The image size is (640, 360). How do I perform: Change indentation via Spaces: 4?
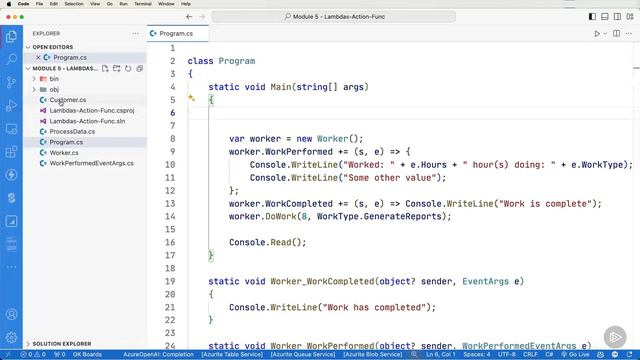coord(477,354)
